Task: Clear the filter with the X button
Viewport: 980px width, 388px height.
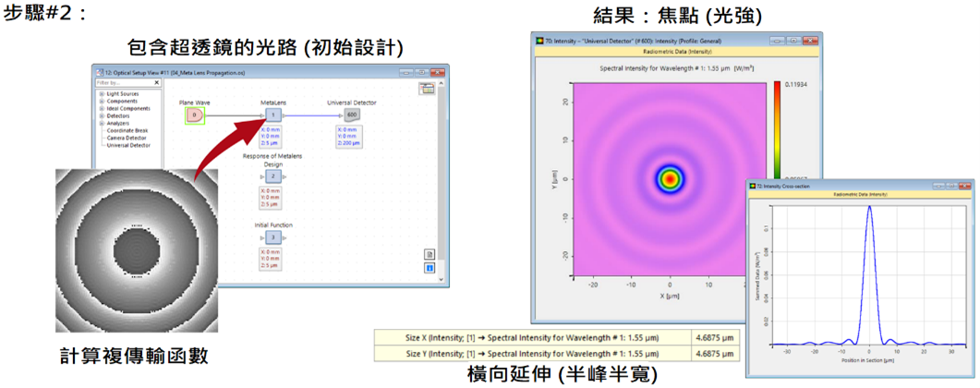Action: (x=157, y=82)
